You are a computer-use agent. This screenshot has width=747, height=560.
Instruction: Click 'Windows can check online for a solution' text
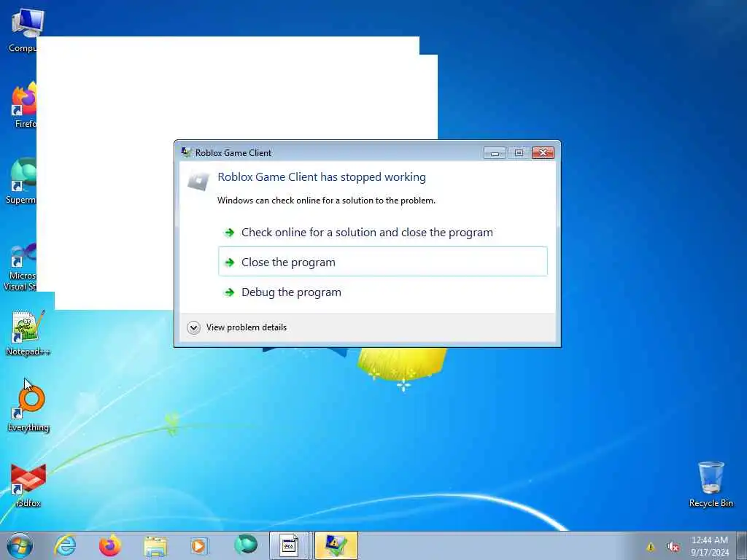click(326, 201)
